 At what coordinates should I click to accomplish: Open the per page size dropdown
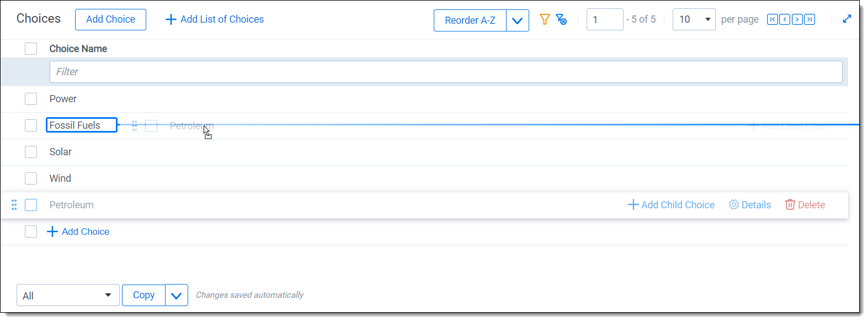pyautogui.click(x=694, y=20)
